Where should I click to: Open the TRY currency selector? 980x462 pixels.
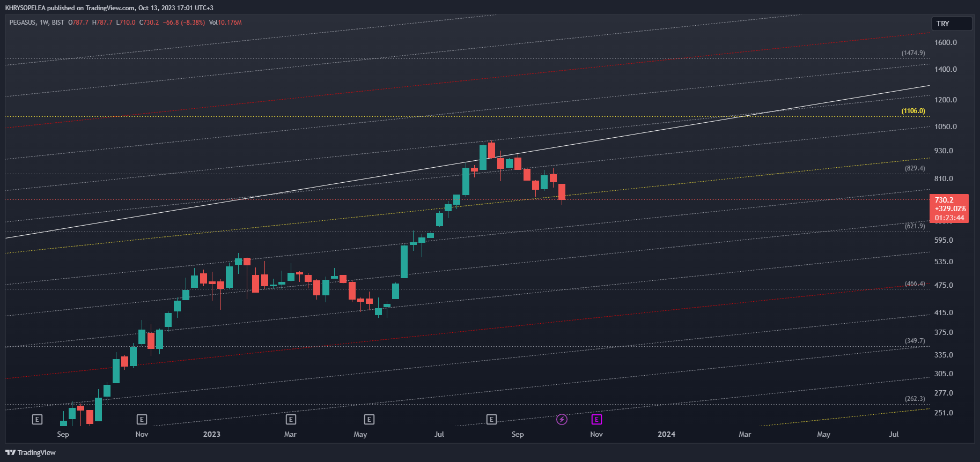coord(952,24)
